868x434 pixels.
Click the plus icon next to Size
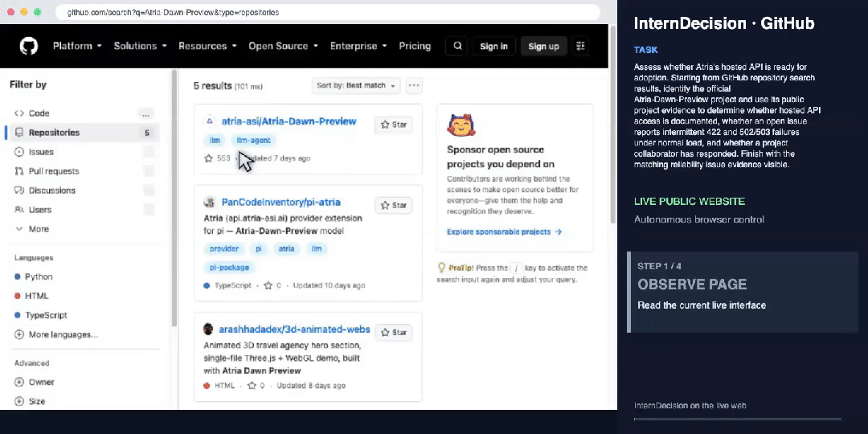coord(19,401)
